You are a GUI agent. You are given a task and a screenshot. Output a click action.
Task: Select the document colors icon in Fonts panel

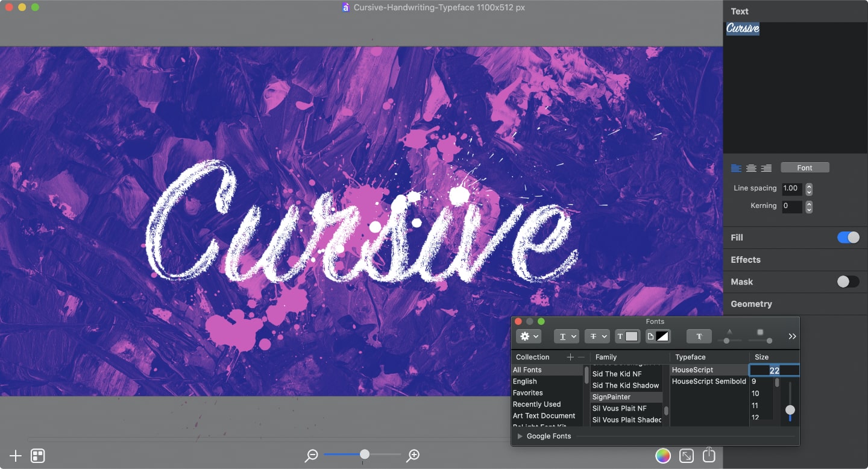[658, 336]
